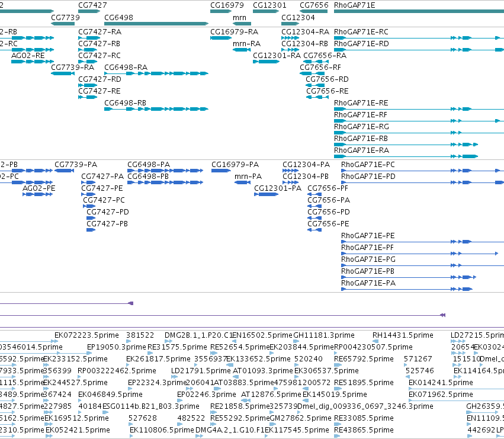Select EST EK071962.5prime
Screen dimensions: 504x439
[x=441, y=395]
